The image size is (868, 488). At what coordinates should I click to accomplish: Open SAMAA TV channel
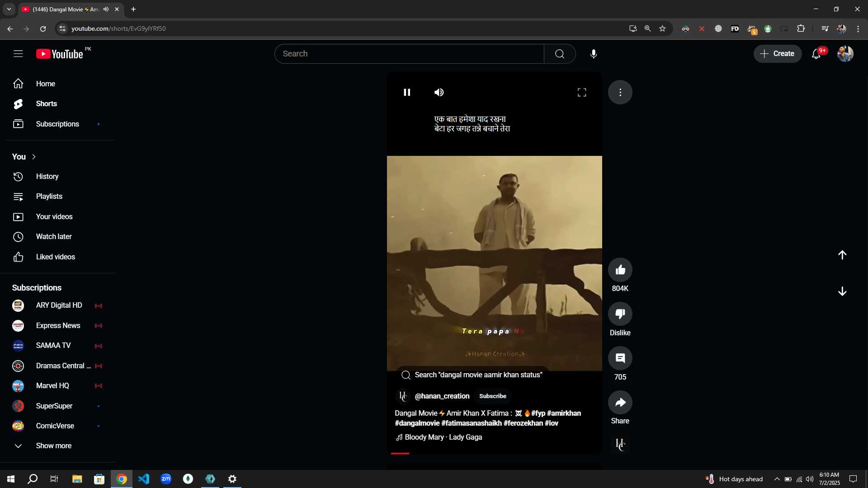58,346
